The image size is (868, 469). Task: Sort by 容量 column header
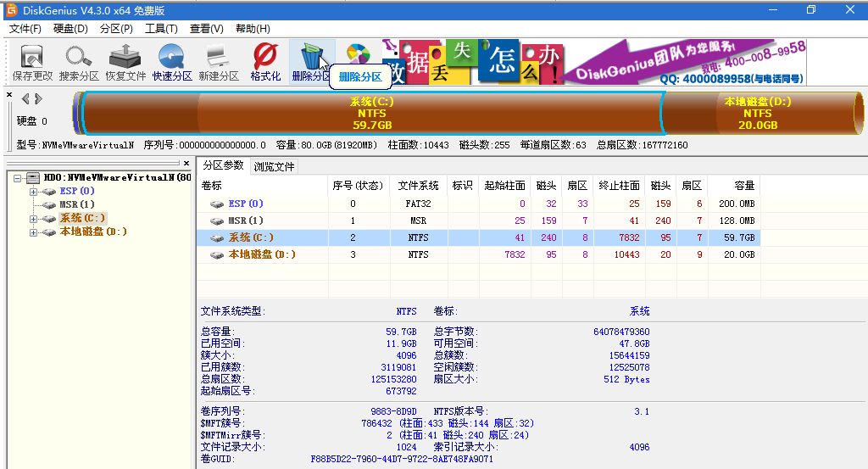(734, 186)
